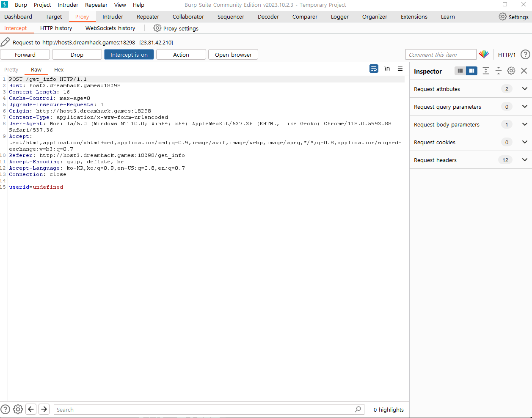Turn off the Intercept is on toggle
This screenshot has width=532, height=418.
pos(129,55)
